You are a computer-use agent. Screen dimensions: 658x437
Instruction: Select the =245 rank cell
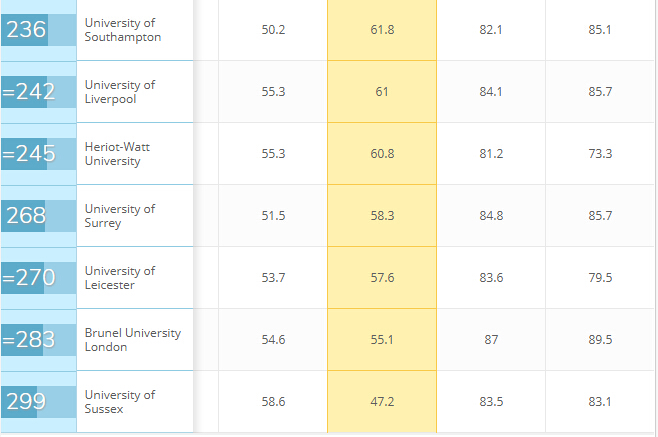tap(28, 154)
